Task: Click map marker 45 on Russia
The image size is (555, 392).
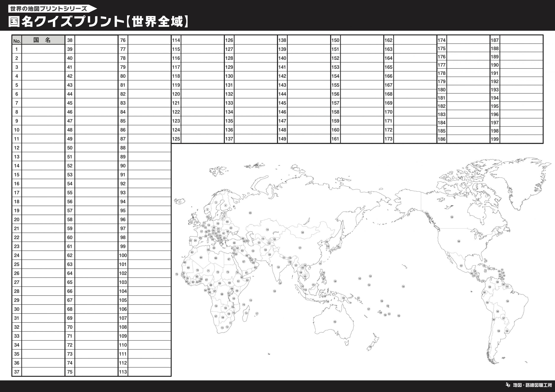Action: (250, 213)
